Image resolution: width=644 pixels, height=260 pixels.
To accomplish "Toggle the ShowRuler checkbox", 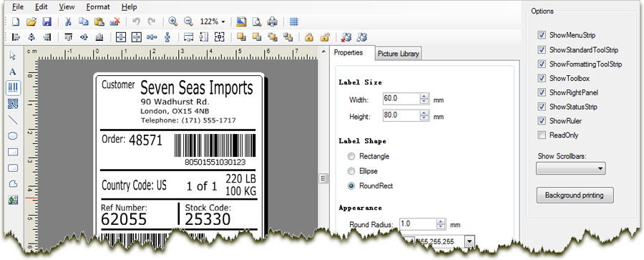I will 542,121.
